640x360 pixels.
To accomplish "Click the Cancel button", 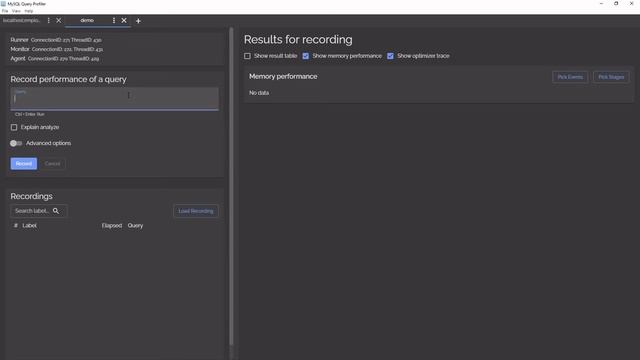I will pyautogui.click(x=52, y=164).
